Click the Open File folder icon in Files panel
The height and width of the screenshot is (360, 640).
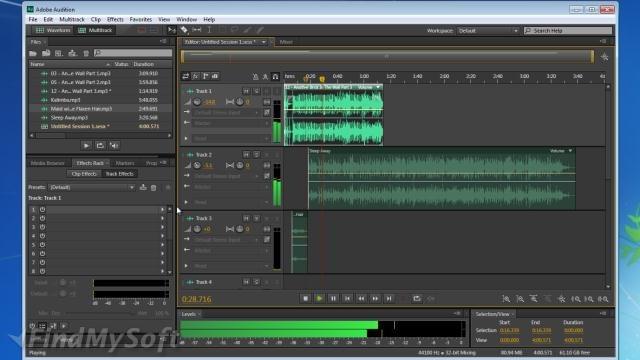pos(33,53)
